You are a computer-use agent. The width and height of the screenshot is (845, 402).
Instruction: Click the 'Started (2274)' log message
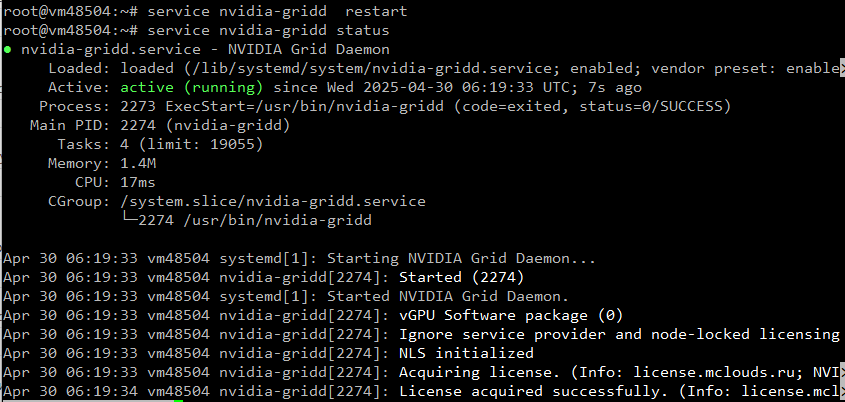point(461,278)
